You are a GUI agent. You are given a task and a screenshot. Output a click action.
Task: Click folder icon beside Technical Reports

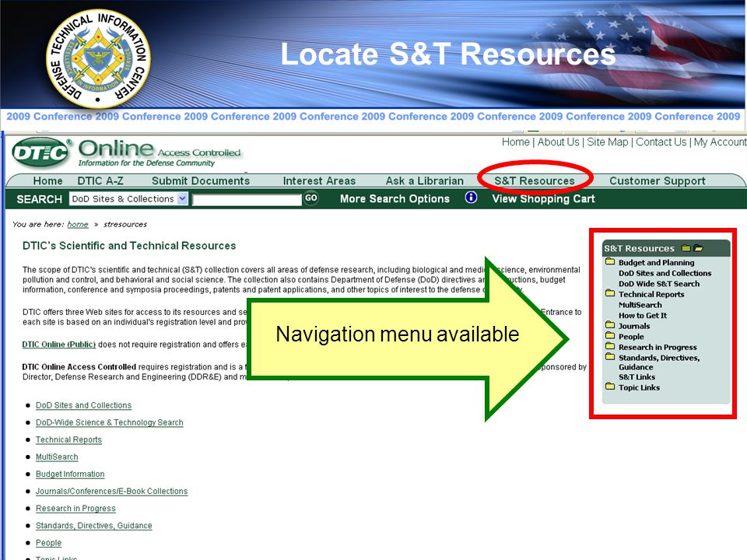coord(610,293)
